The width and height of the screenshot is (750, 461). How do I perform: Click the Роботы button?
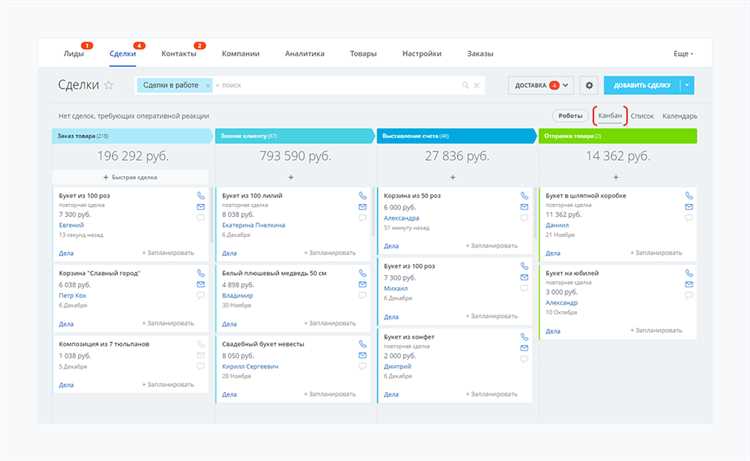point(570,116)
